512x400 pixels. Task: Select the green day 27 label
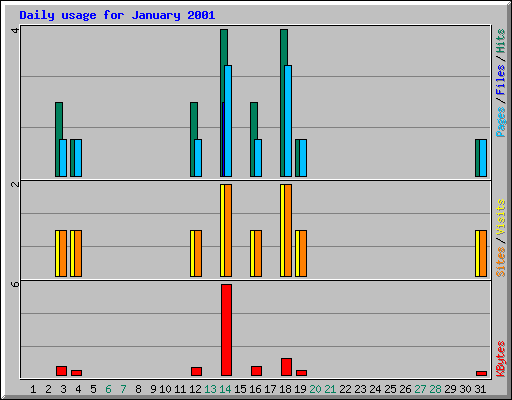pyautogui.click(x=420, y=389)
